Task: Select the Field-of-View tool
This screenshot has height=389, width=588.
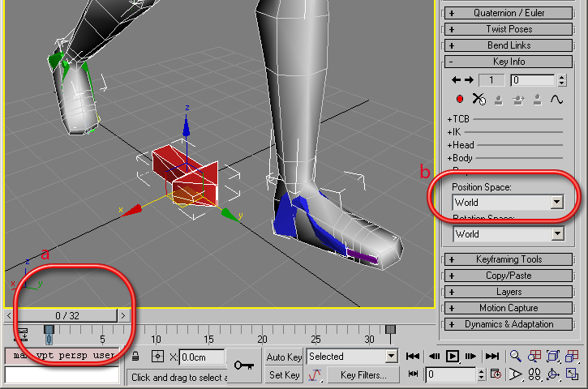Action: pos(516,374)
